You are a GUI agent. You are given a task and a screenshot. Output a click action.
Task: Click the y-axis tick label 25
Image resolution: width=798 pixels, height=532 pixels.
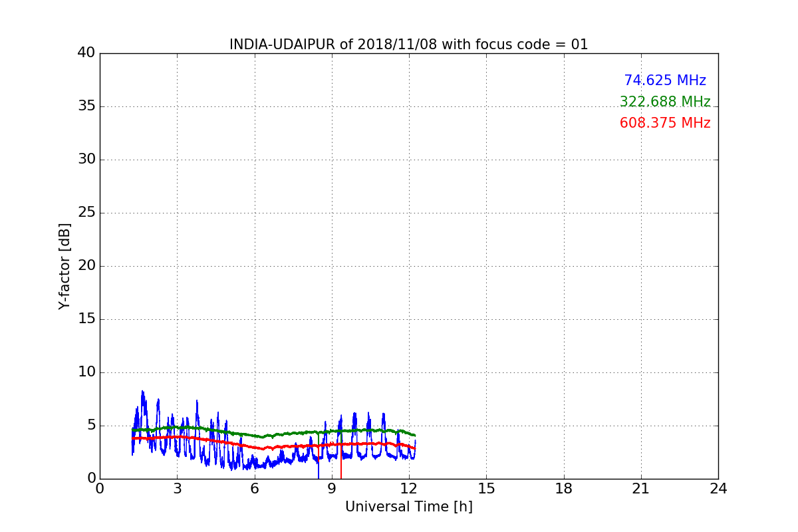tap(86, 213)
